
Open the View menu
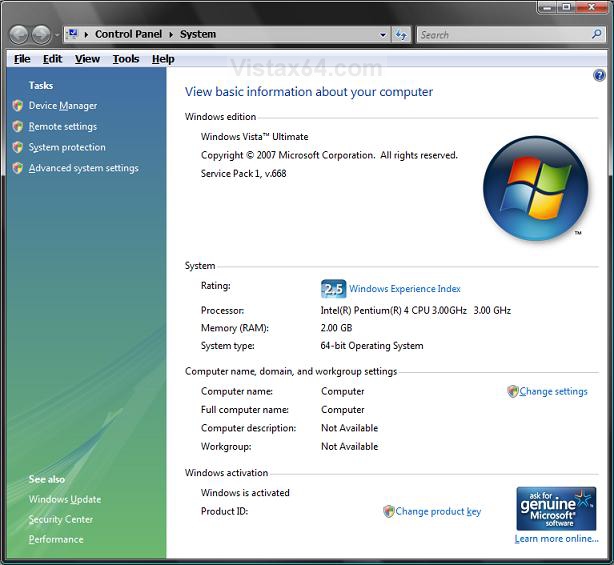[87, 59]
